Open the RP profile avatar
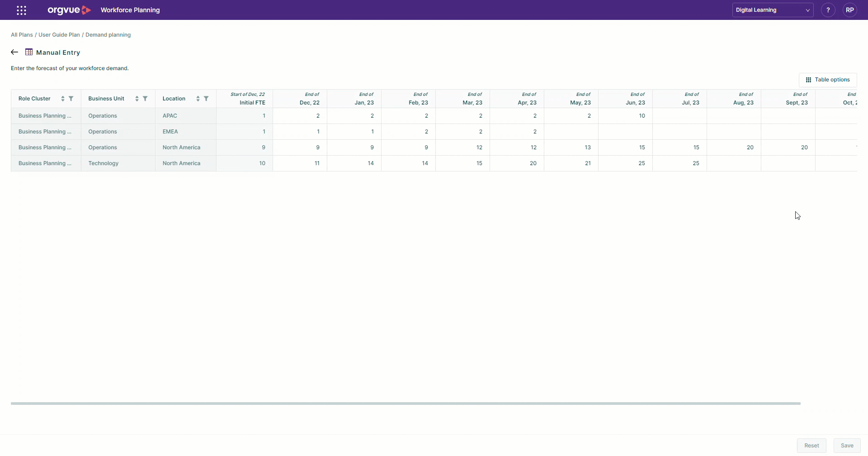Viewport: 868px width, 456px height. (x=850, y=9)
